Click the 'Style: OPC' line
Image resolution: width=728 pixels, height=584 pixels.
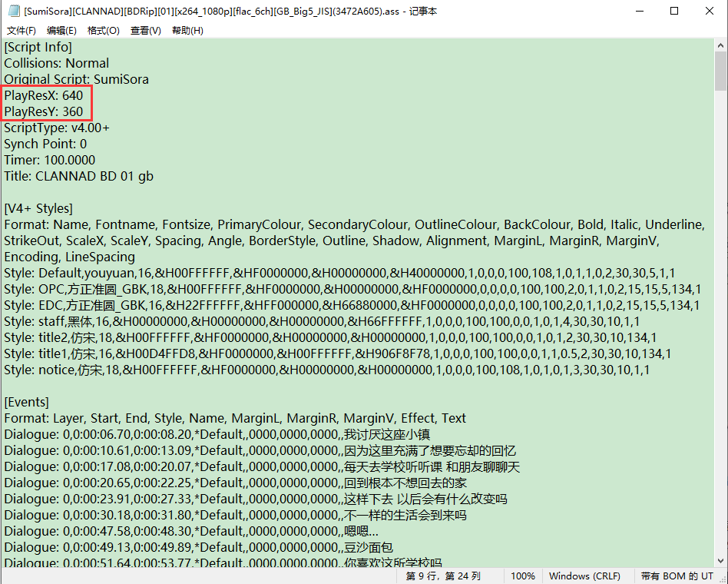352,289
